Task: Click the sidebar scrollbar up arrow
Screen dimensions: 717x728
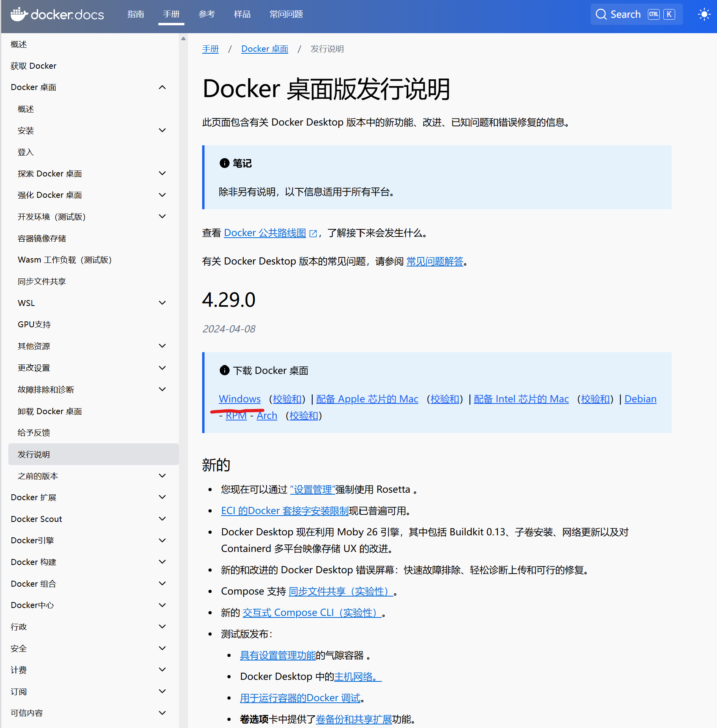Action: tap(183, 38)
